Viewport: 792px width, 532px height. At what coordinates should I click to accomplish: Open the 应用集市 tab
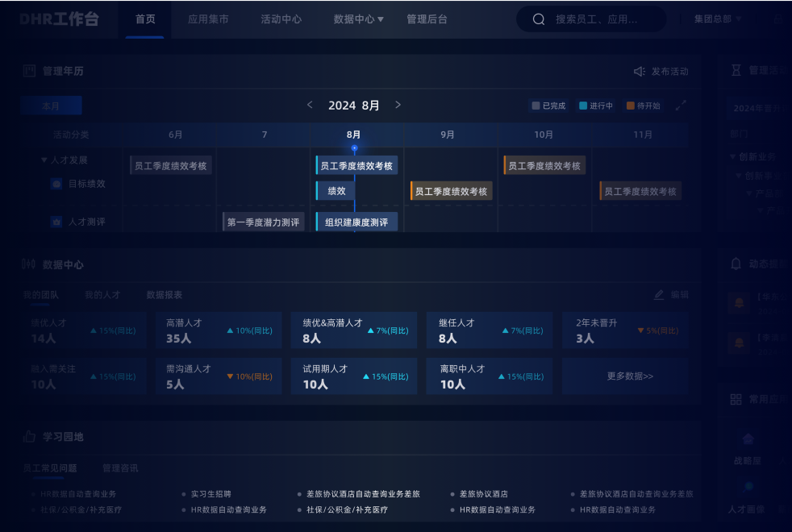click(x=208, y=19)
